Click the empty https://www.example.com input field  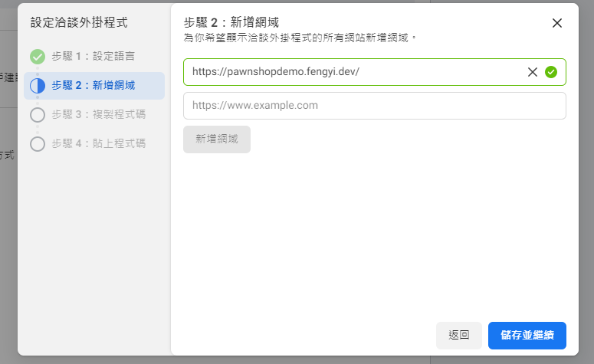(x=374, y=106)
